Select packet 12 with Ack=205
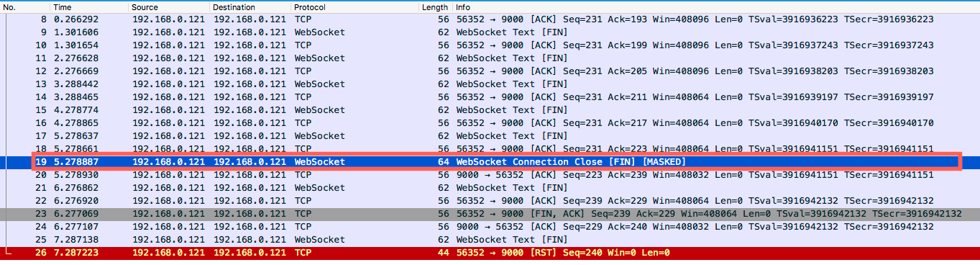The width and height of the screenshot is (980, 265). (490, 71)
